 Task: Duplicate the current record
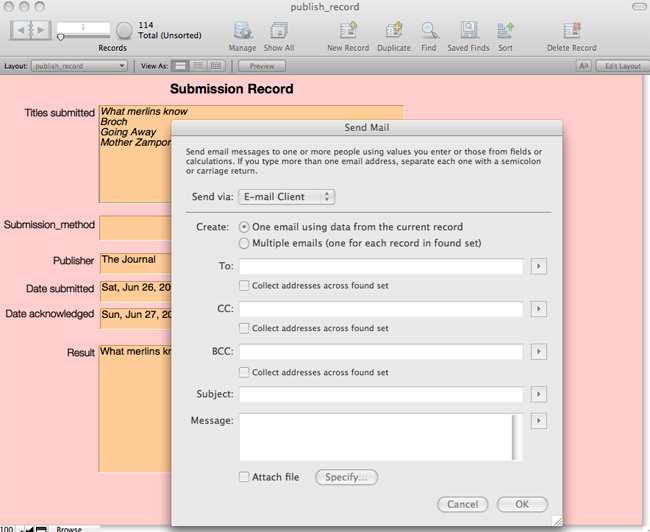tap(394, 31)
